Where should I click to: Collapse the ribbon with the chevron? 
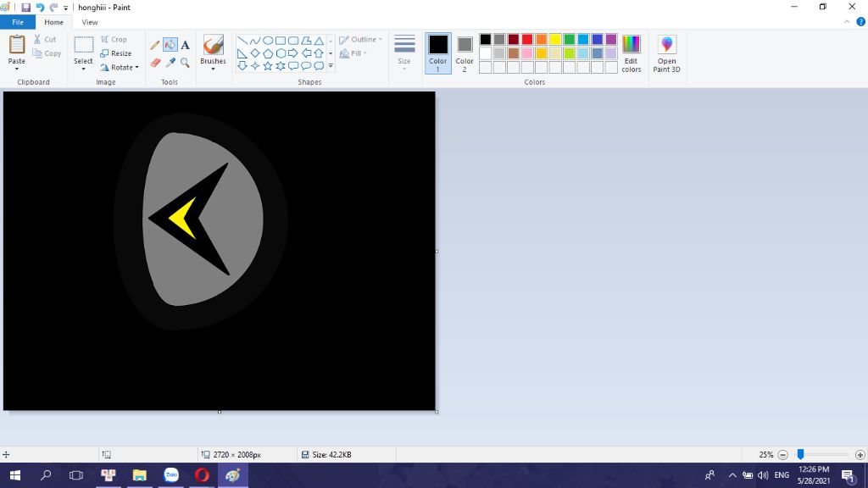point(847,22)
